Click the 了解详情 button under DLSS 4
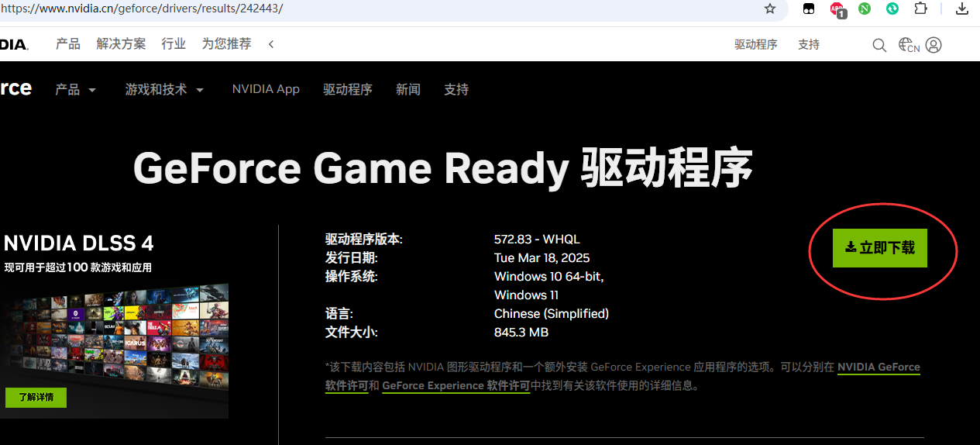The height and width of the screenshot is (445, 980). pos(36,398)
